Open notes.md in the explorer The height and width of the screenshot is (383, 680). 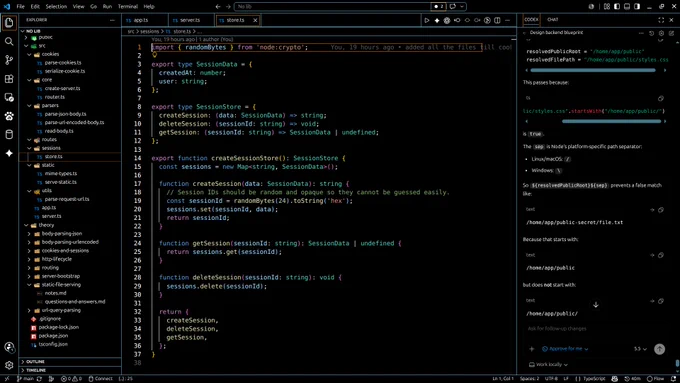coord(56,293)
